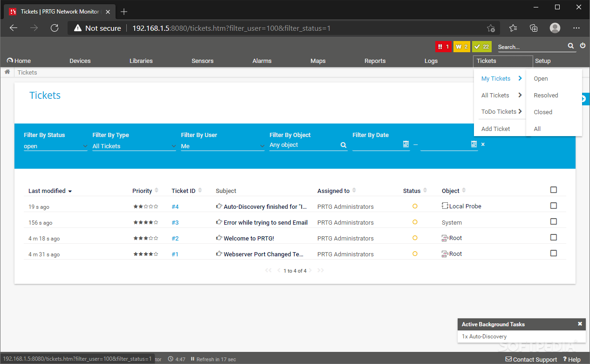Open ticket #4 link

[x=175, y=206]
